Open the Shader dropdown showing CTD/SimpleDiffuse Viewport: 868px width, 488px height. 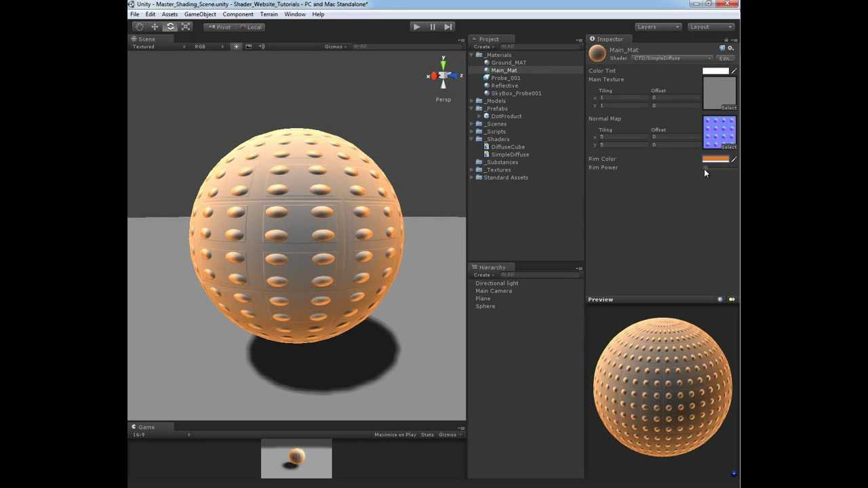point(671,58)
